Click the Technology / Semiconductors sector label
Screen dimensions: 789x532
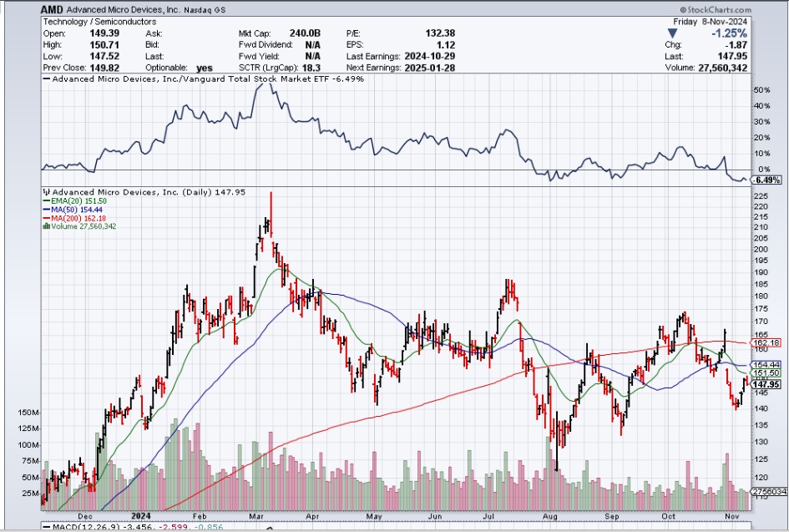tap(94, 19)
